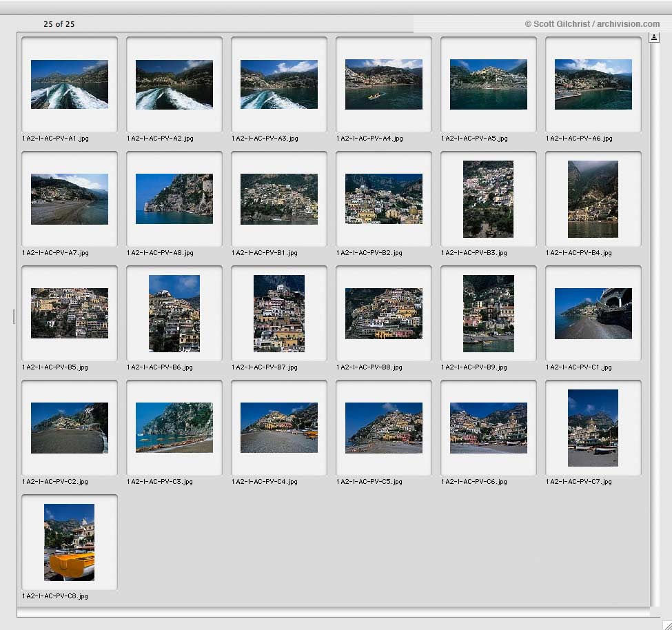Select the cliff coast thumbnail for PV-A8.jpg

(174, 199)
